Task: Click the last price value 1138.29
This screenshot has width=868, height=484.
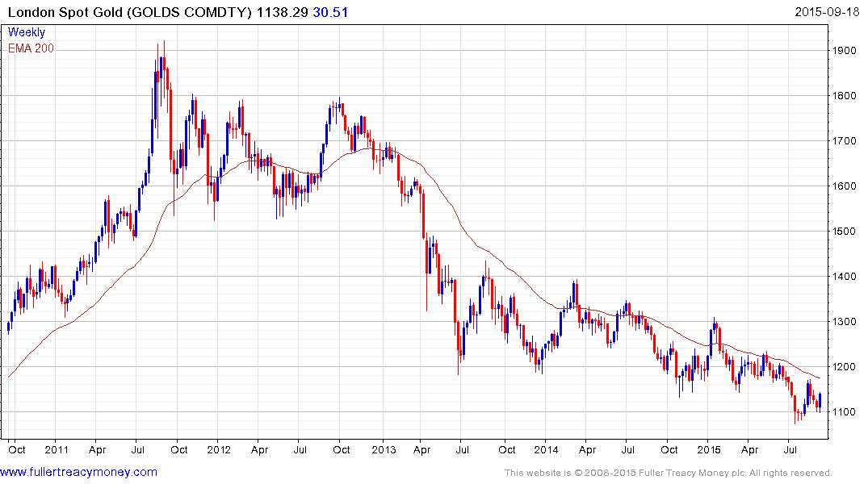Action: (283, 12)
